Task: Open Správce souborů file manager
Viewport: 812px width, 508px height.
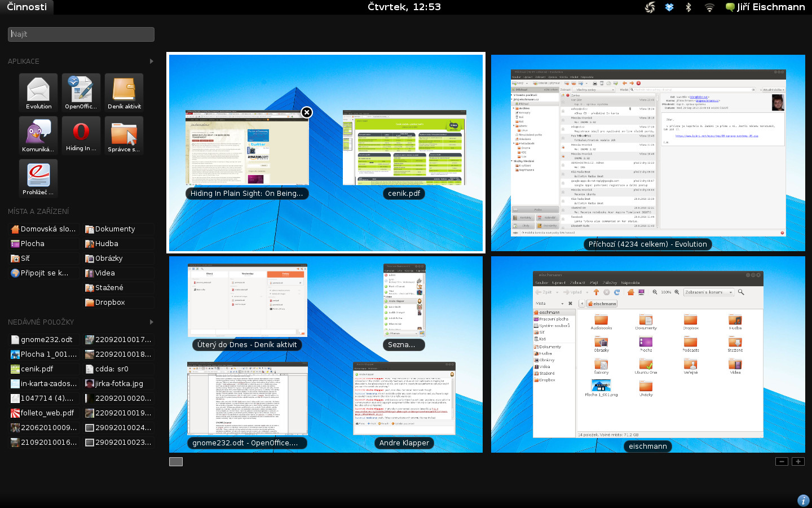Action: click(x=124, y=135)
